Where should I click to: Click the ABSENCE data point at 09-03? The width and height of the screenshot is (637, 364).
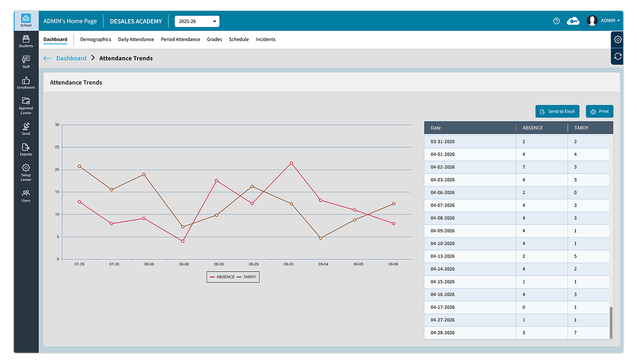coord(291,163)
